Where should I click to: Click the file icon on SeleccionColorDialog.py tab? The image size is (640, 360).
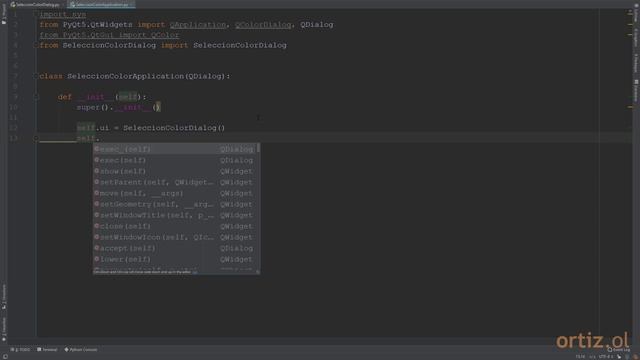pyautogui.click(x=13, y=5)
